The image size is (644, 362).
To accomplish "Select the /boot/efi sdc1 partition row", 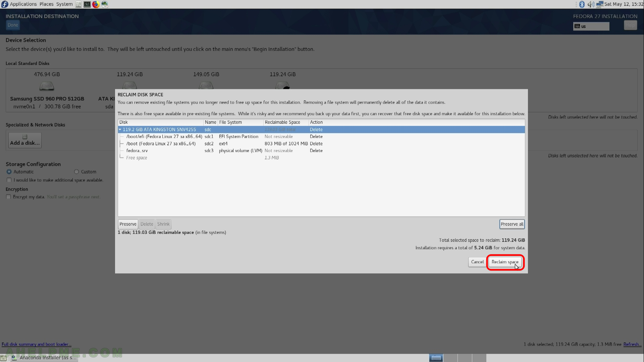I will tap(321, 136).
